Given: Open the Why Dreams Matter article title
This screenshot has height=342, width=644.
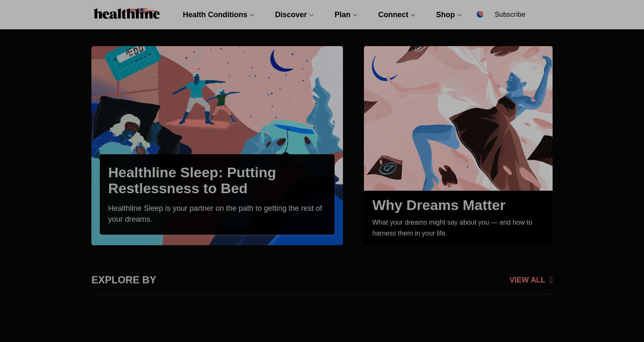Looking at the screenshot, I should (x=439, y=205).
